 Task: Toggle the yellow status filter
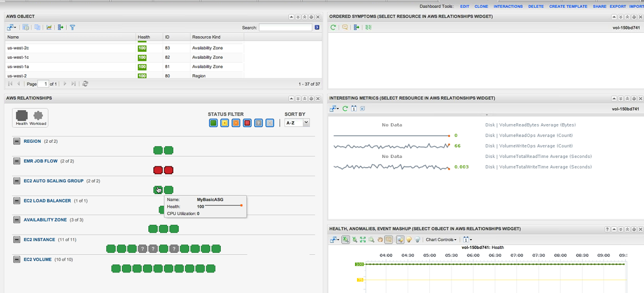(x=225, y=123)
